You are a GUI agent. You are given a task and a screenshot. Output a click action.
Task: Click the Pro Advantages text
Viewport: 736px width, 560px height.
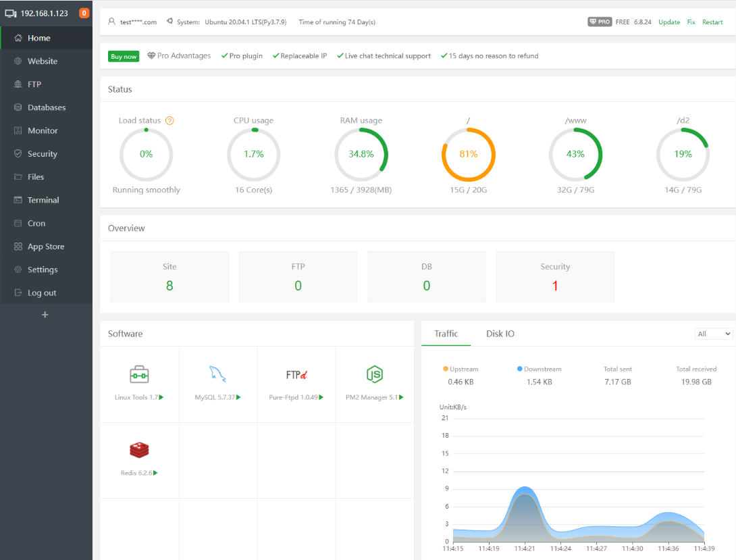(x=184, y=56)
